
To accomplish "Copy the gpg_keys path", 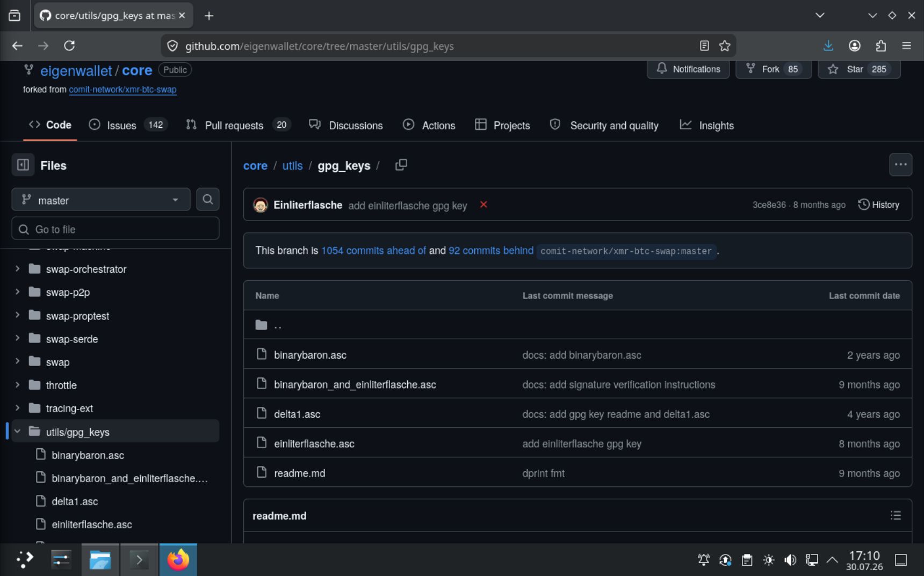I will point(401,165).
